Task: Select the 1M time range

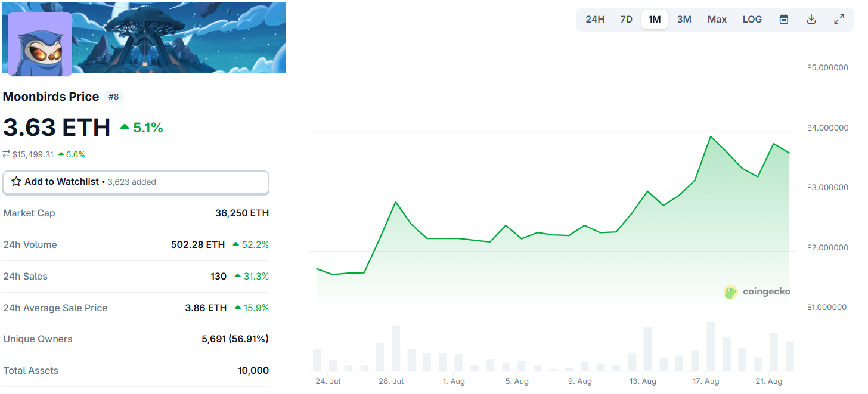Action: pos(655,19)
